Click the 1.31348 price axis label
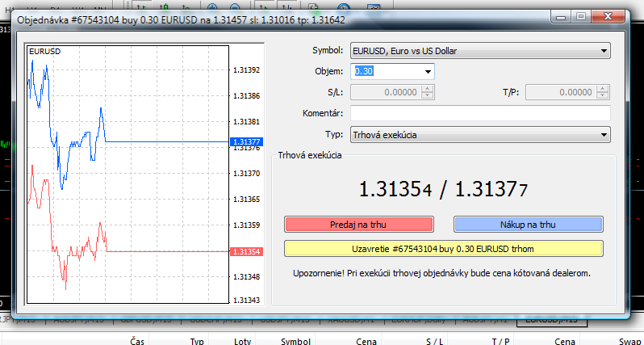Image resolution: width=644 pixels, height=345 pixels. [x=246, y=277]
